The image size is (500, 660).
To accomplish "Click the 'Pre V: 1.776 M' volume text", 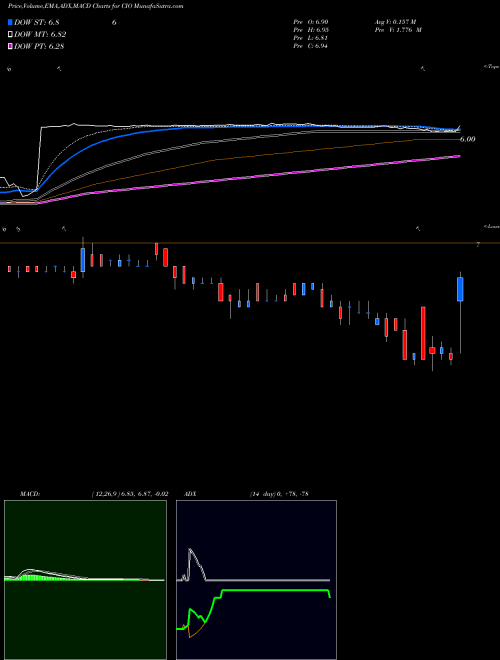I will [400, 30].
